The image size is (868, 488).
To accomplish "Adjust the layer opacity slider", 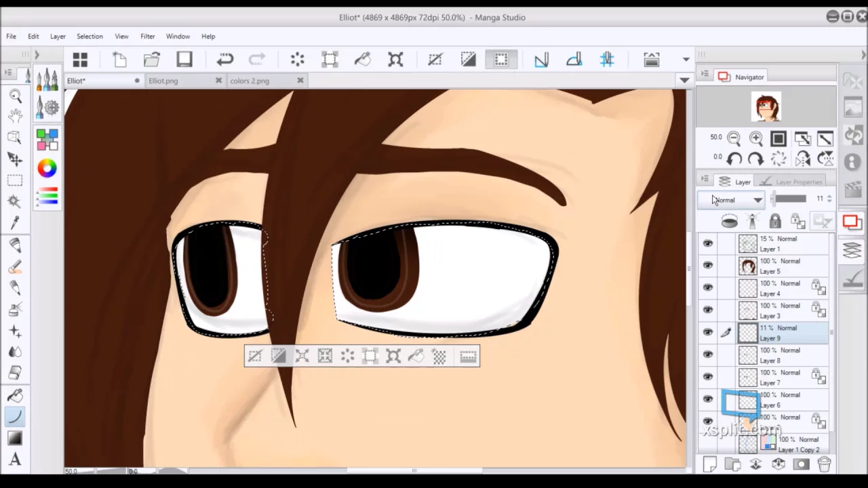I will (789, 199).
